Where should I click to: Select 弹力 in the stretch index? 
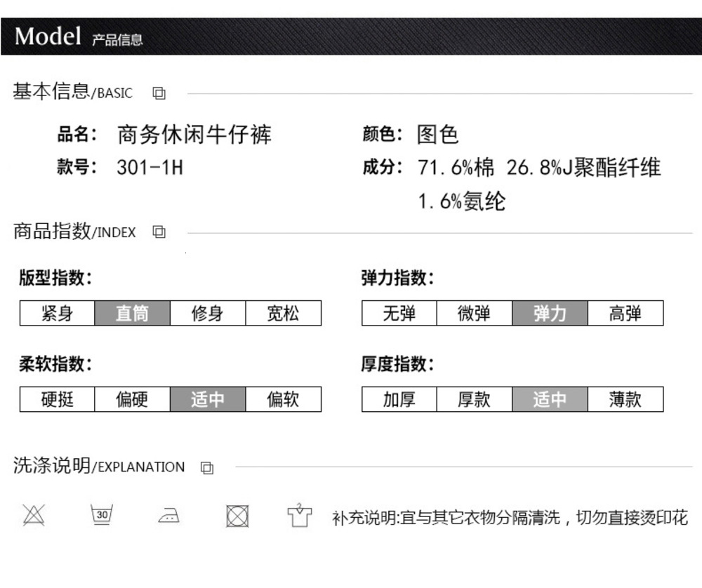tap(550, 313)
